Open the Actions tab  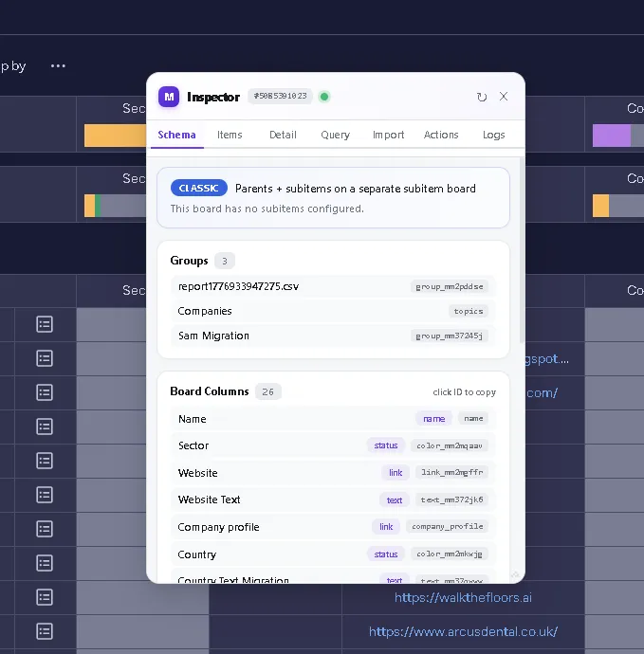click(x=441, y=135)
